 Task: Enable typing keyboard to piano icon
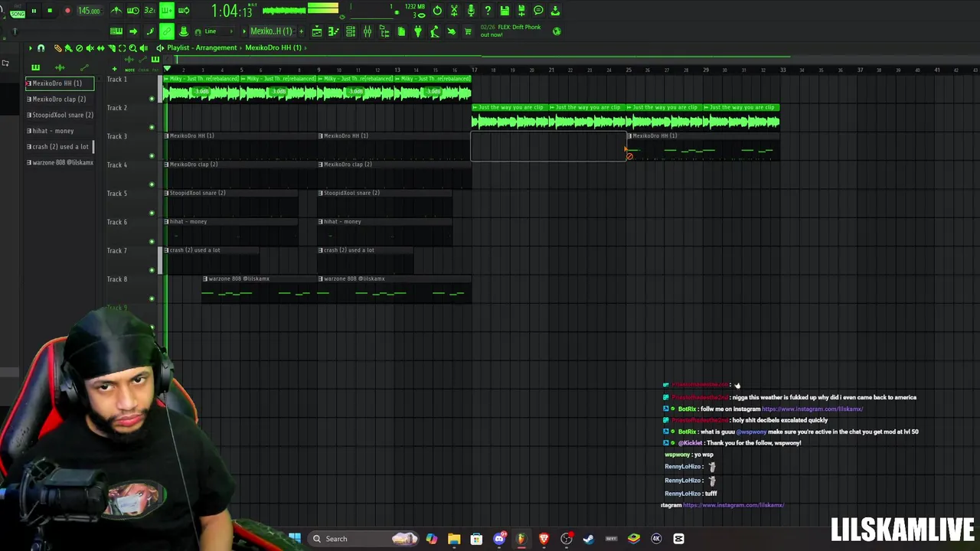point(116,31)
